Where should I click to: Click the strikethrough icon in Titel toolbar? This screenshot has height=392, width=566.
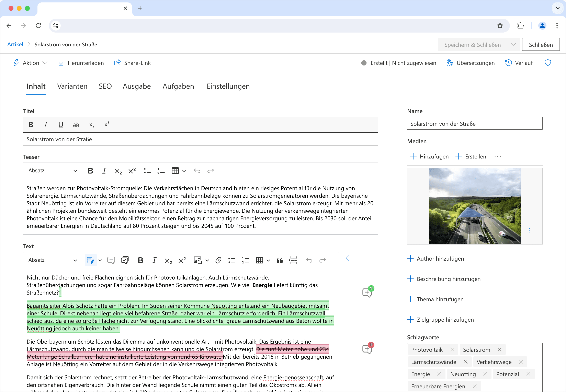point(76,125)
